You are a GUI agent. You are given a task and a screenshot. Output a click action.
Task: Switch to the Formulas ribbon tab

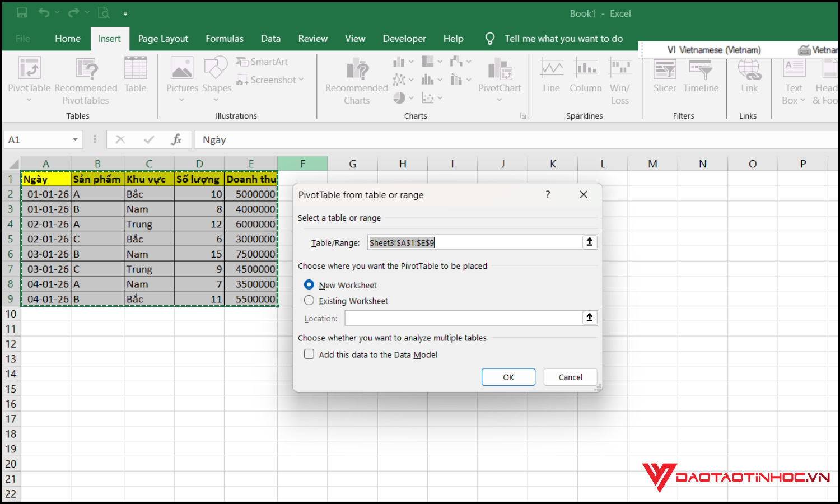coord(224,38)
